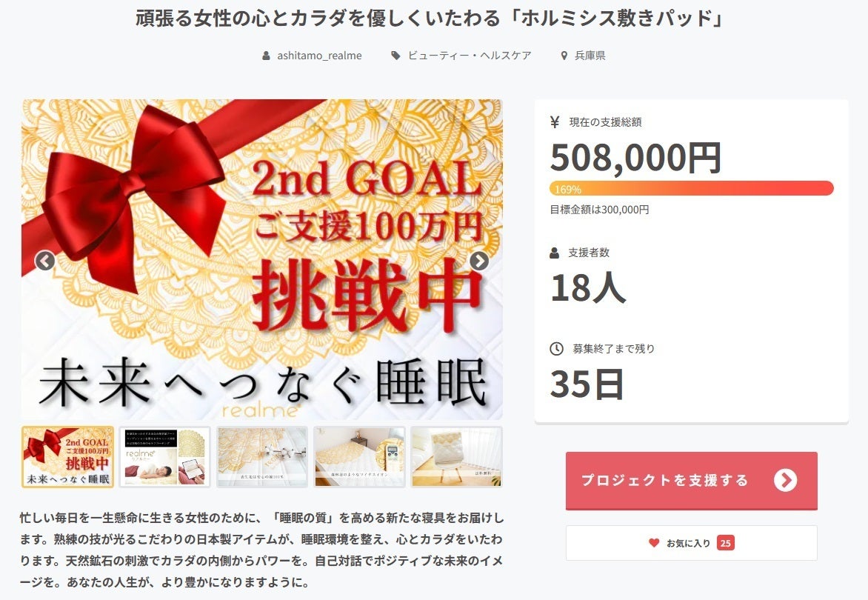Click the user icon beside ashitamo_realme
Viewport: 868px width, 600px height.
(x=267, y=56)
